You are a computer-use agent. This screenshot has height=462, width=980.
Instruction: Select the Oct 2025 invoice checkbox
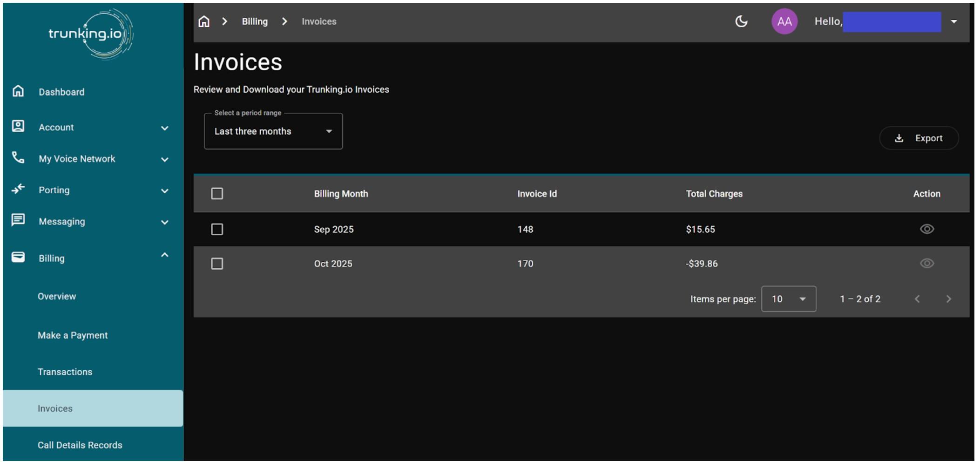[x=217, y=264]
